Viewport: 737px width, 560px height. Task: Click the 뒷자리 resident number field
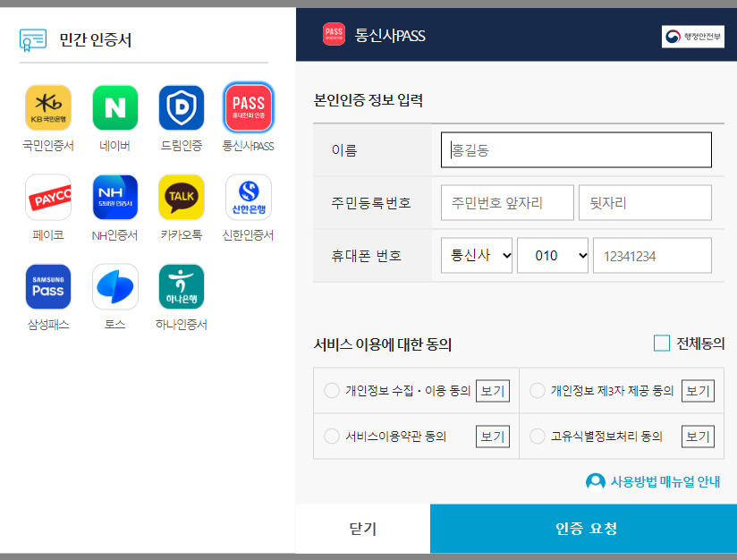pyautogui.click(x=645, y=203)
